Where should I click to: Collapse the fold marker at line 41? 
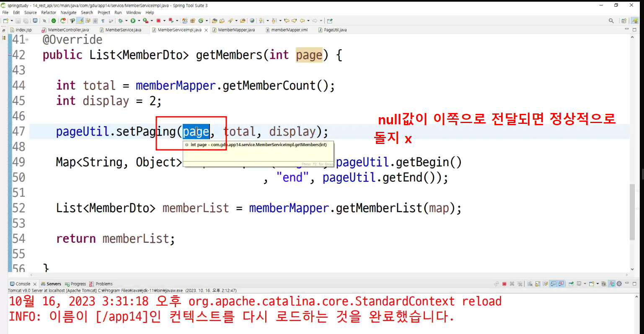(x=27, y=40)
